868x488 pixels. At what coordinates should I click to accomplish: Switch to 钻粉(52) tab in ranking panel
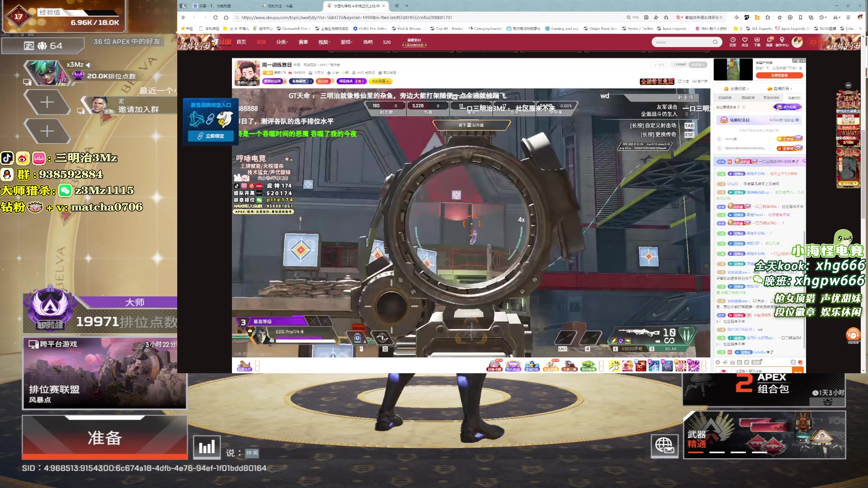click(x=794, y=98)
